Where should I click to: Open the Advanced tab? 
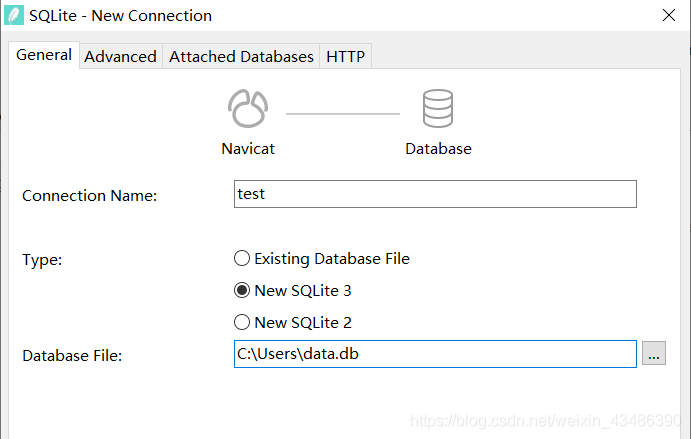pyautogui.click(x=120, y=56)
